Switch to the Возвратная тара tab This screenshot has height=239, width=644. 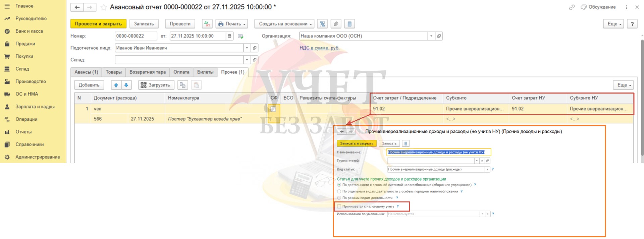tap(148, 72)
